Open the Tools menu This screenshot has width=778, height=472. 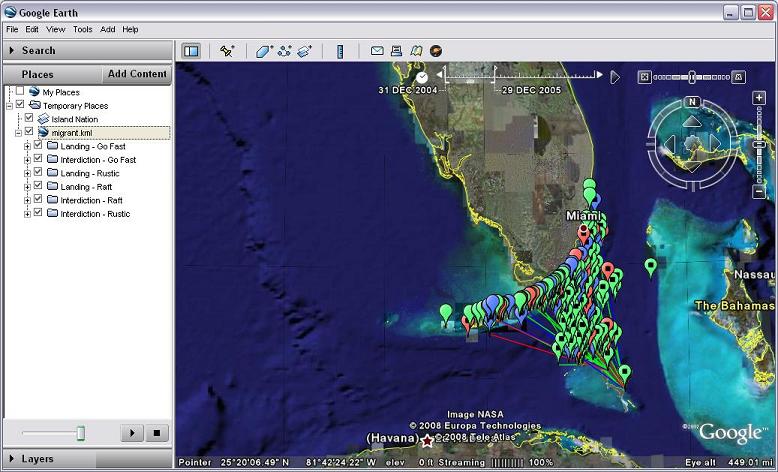(x=82, y=29)
